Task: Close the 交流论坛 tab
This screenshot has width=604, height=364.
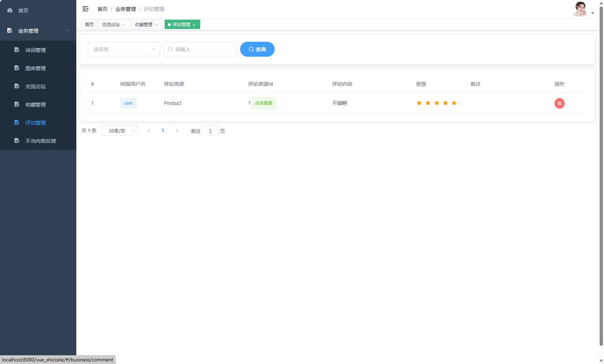Action: 124,25
